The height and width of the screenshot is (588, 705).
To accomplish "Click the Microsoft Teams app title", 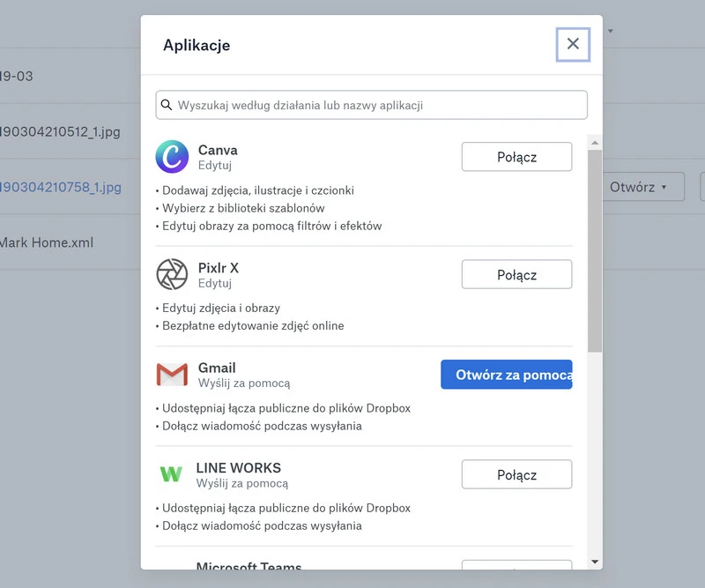I will click(x=249, y=567).
